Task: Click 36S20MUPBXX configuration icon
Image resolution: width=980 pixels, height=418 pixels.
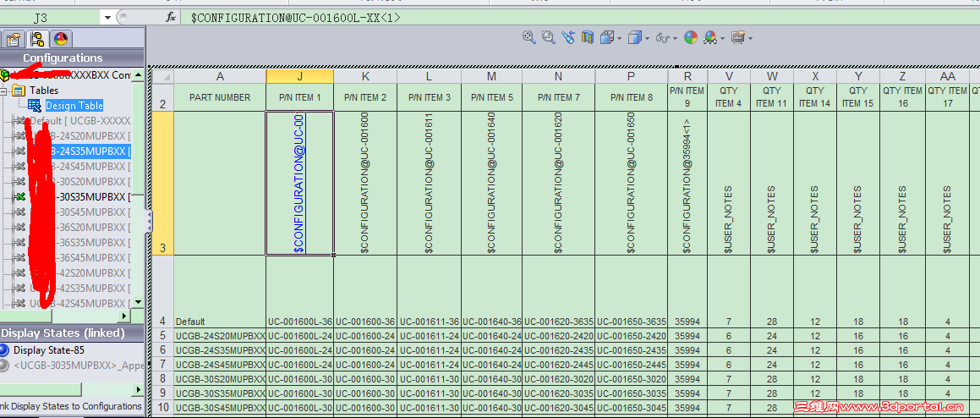Action: [x=20, y=227]
